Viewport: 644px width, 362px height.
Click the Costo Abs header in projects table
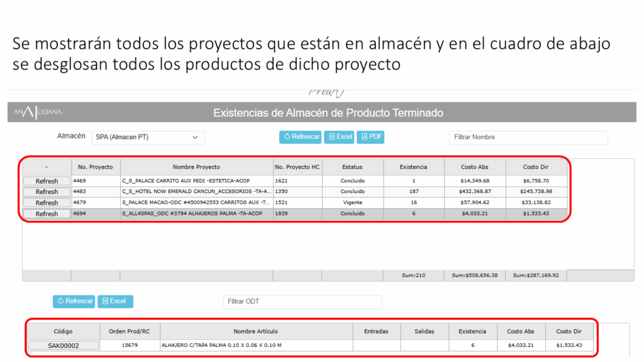point(475,167)
